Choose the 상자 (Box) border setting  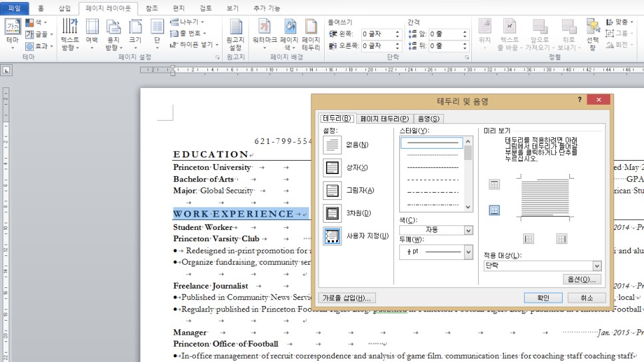[332, 168]
